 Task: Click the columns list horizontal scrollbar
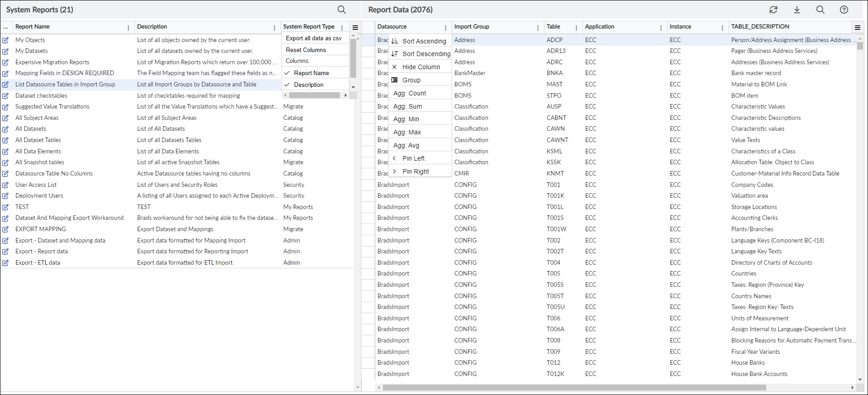315,95
